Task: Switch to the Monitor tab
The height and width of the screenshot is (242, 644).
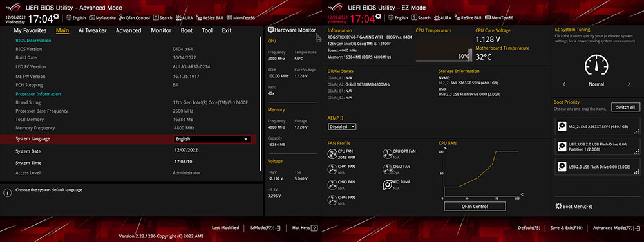Action: click(161, 30)
